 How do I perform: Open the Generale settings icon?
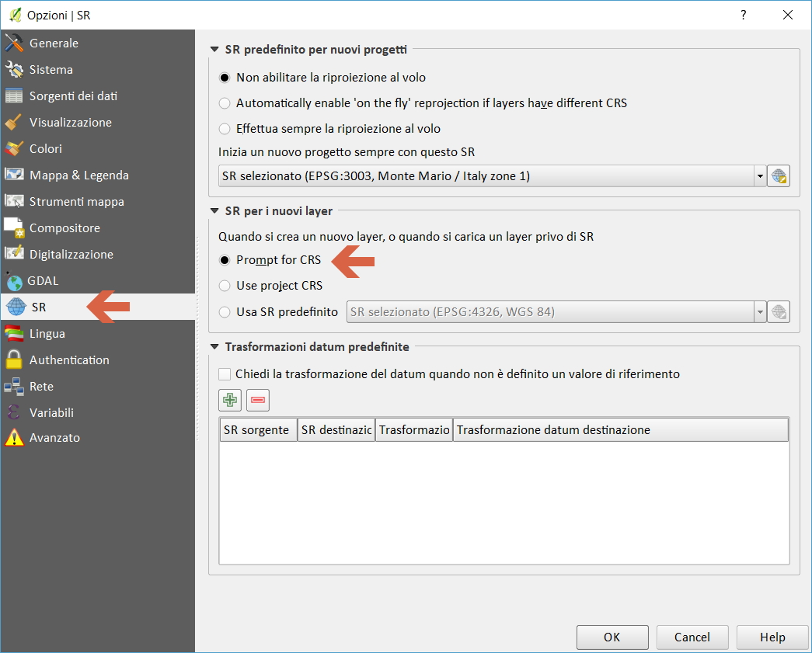click(x=14, y=43)
